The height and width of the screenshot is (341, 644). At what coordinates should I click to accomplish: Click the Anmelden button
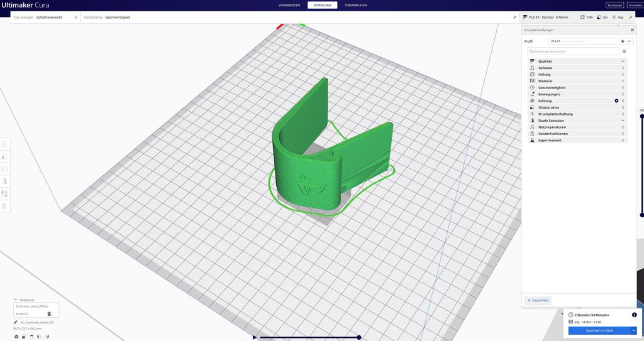[635, 5]
